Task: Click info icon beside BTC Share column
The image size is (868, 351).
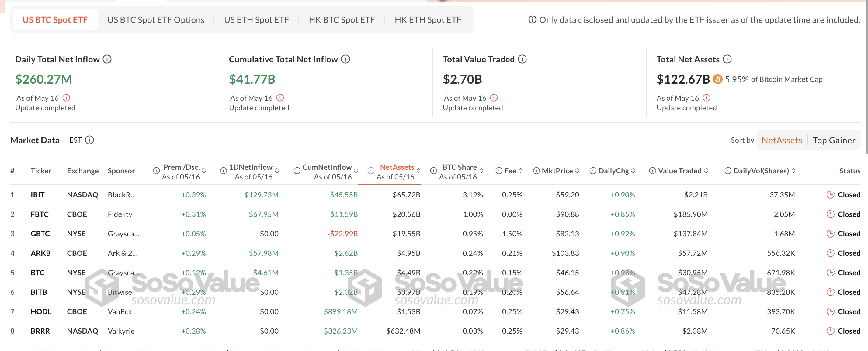Action: (434, 171)
